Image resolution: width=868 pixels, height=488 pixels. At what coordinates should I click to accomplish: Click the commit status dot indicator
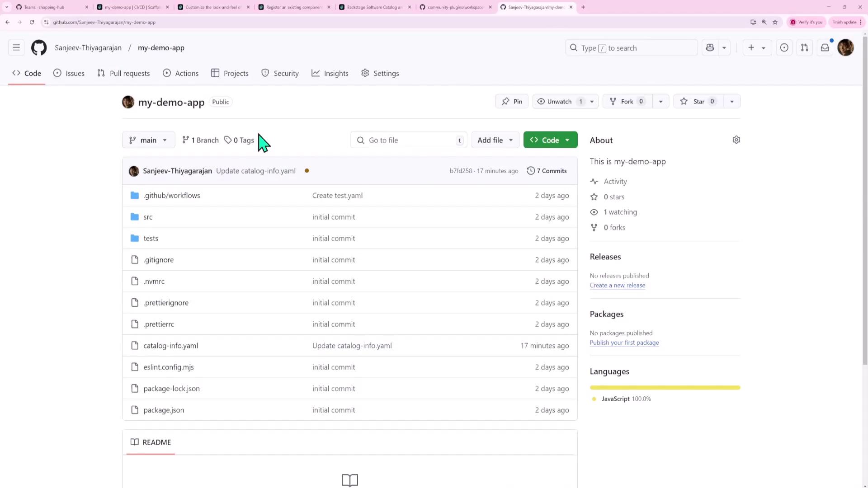pyautogui.click(x=307, y=171)
